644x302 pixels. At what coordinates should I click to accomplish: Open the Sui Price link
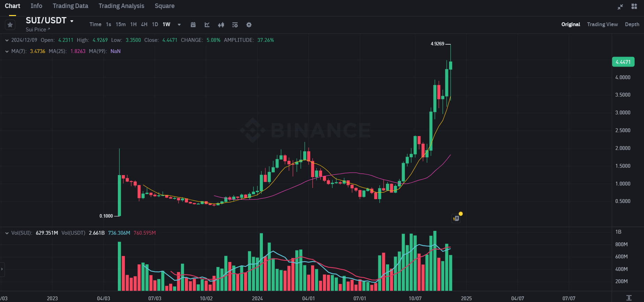(x=38, y=30)
